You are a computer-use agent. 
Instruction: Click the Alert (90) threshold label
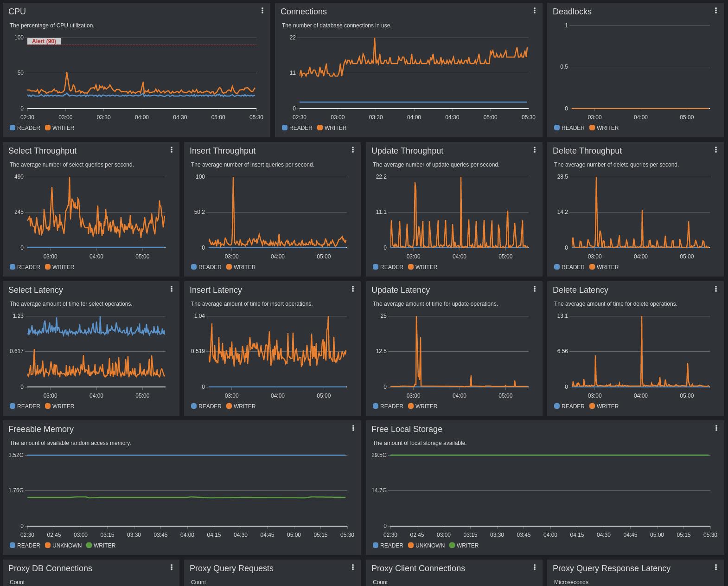pos(44,41)
